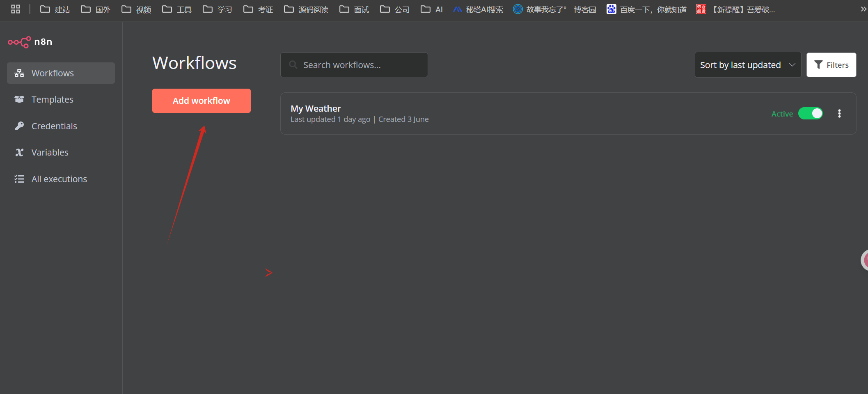Open the 百度一下，你就知道 bookmark
This screenshot has height=394, width=868.
click(x=647, y=9)
